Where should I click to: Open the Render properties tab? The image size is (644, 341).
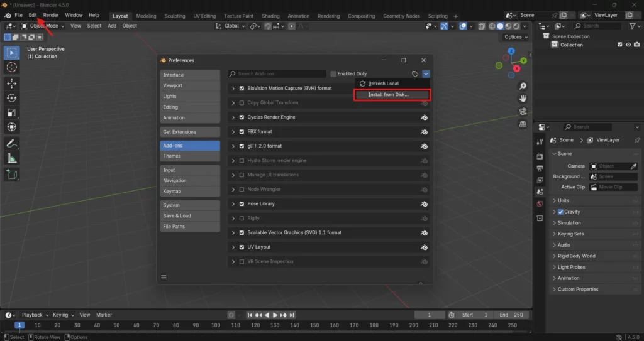click(540, 156)
